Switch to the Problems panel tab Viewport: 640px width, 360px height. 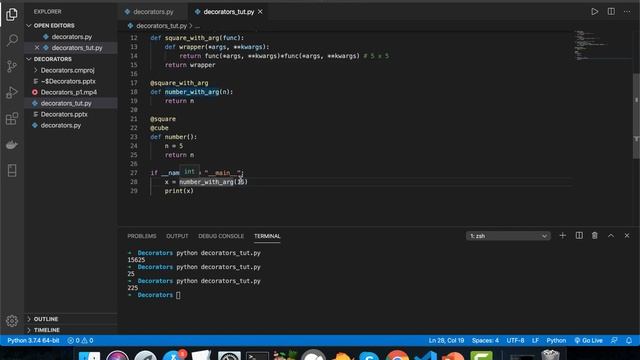[142, 236]
